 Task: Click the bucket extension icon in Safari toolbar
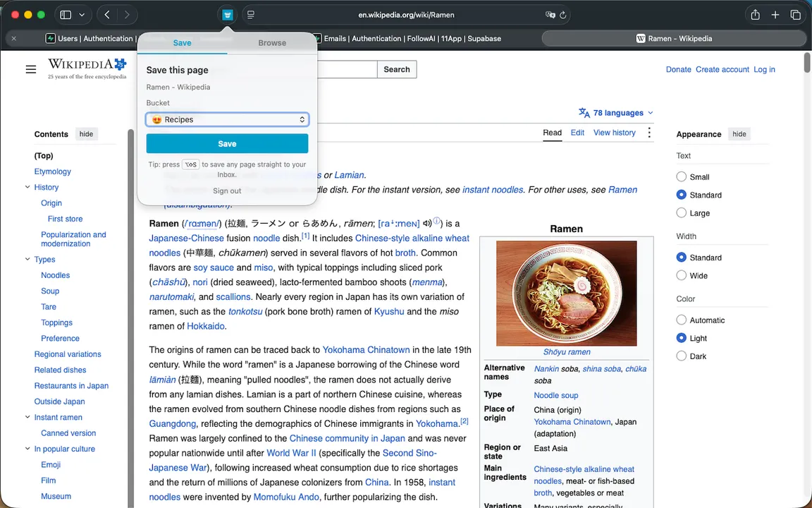tap(227, 15)
